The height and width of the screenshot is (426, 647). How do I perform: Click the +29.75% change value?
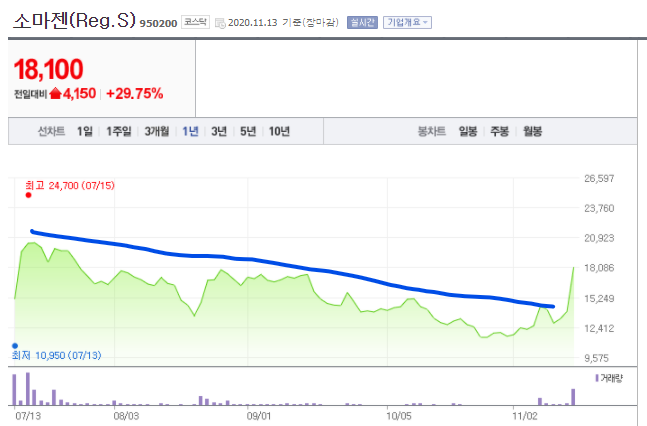(x=135, y=94)
